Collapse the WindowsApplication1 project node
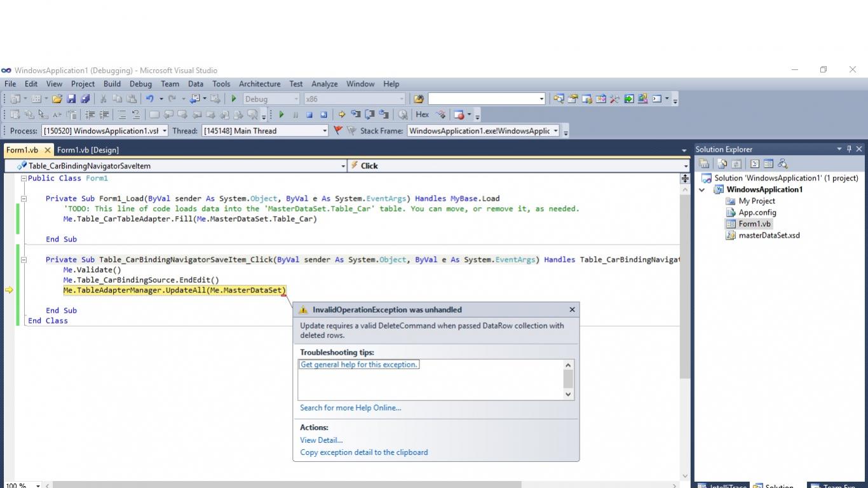 tap(702, 189)
